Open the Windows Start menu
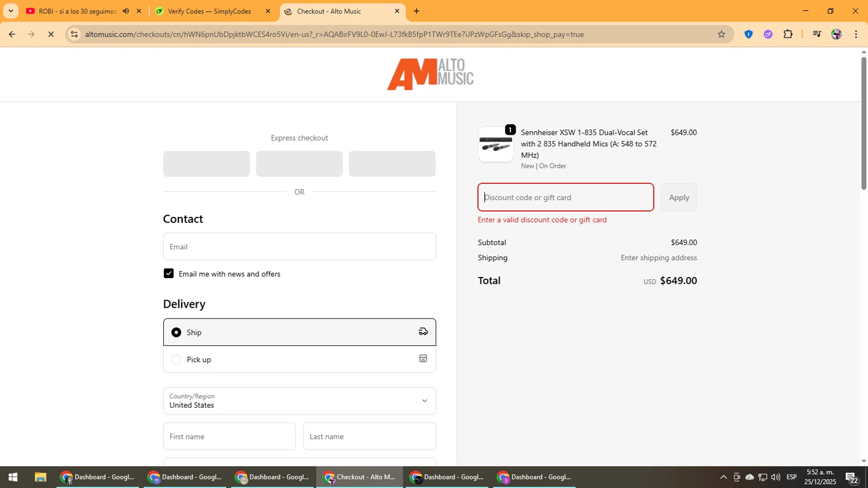Image resolution: width=868 pixels, height=488 pixels. coord(13,477)
